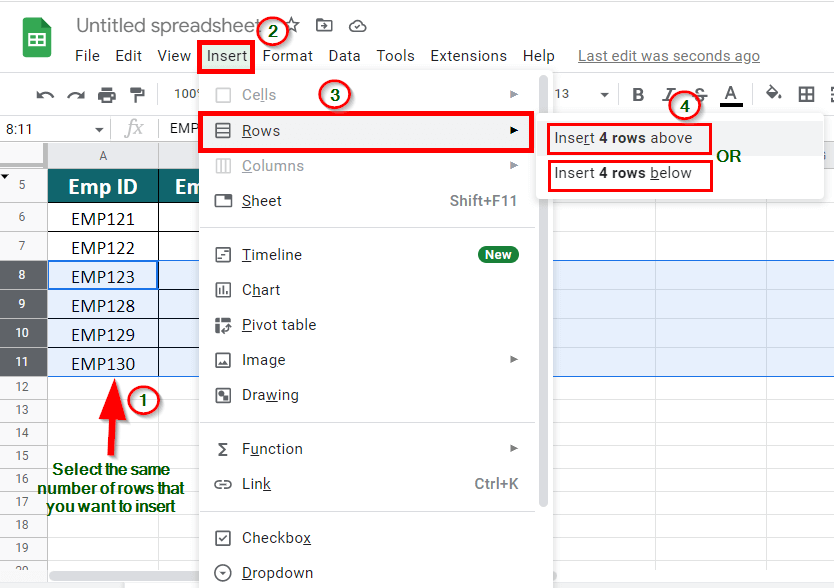Image resolution: width=834 pixels, height=588 pixels.
Task: Star the Untitled spreadsheet
Action: (x=292, y=25)
